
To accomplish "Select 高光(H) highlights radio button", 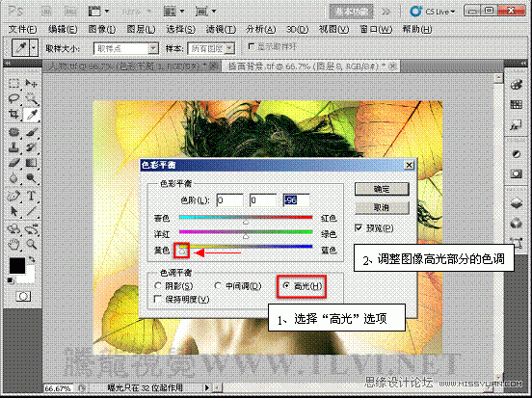I will tap(286, 285).
